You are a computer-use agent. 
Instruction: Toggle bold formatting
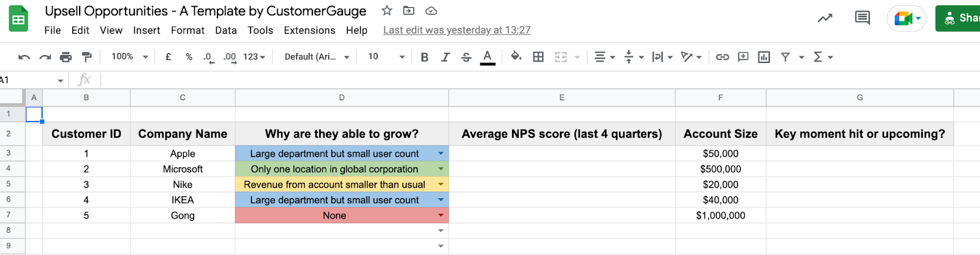click(424, 57)
